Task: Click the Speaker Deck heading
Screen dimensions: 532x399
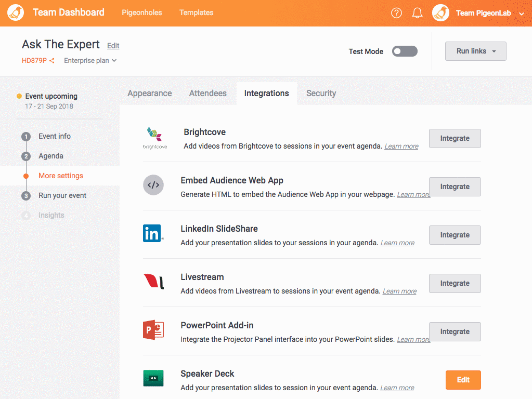Action: click(207, 374)
